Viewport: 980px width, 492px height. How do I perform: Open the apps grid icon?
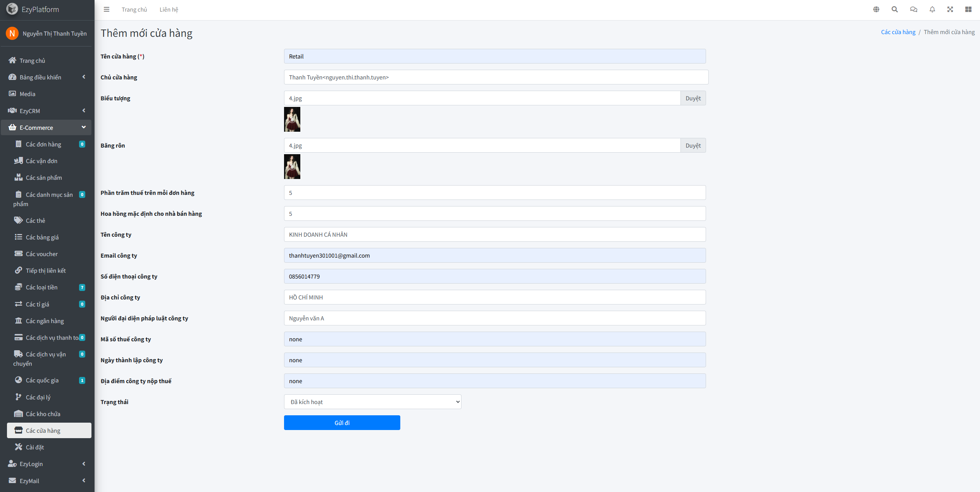(968, 9)
